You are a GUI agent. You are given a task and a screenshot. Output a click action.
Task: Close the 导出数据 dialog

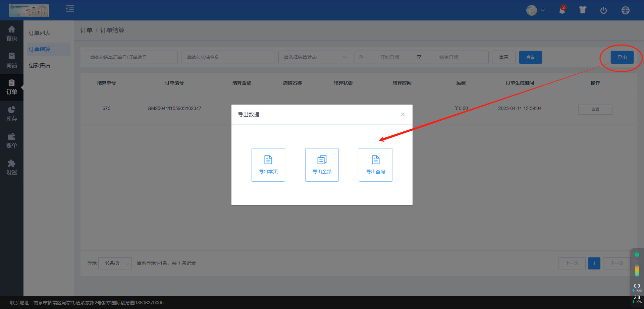pos(403,114)
